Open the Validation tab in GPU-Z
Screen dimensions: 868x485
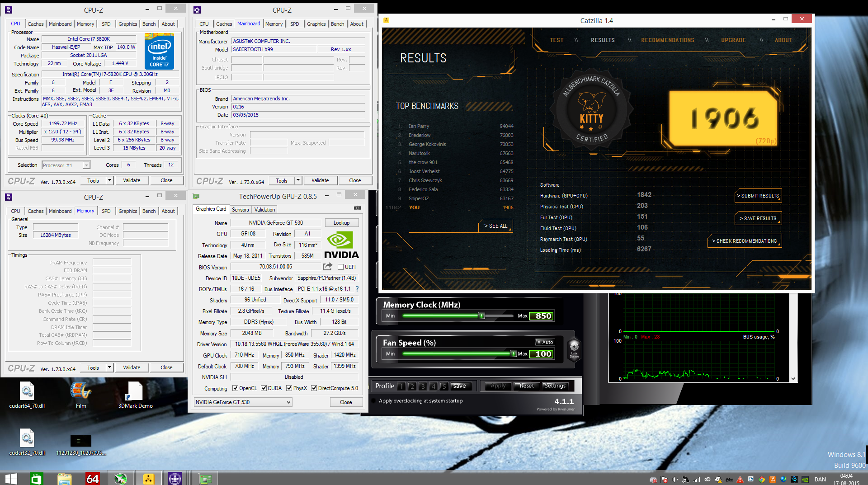[264, 210]
